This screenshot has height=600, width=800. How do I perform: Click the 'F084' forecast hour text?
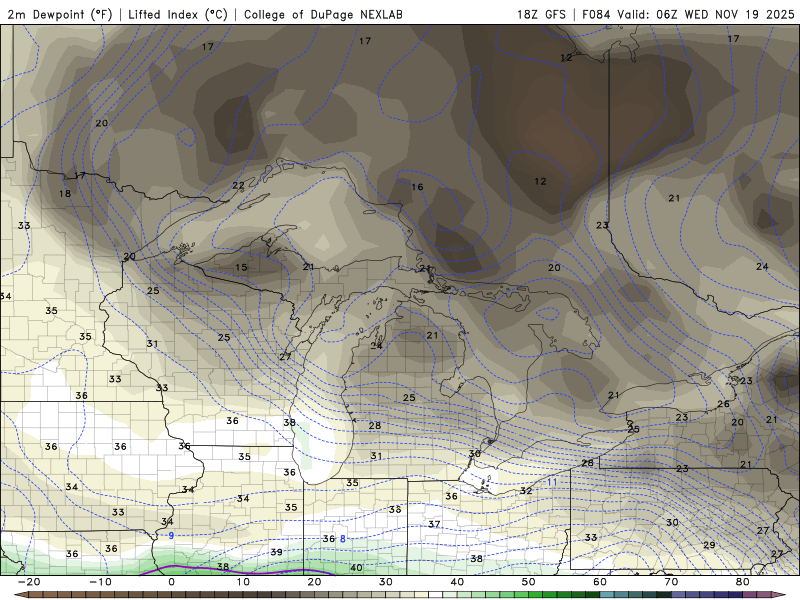pos(596,14)
